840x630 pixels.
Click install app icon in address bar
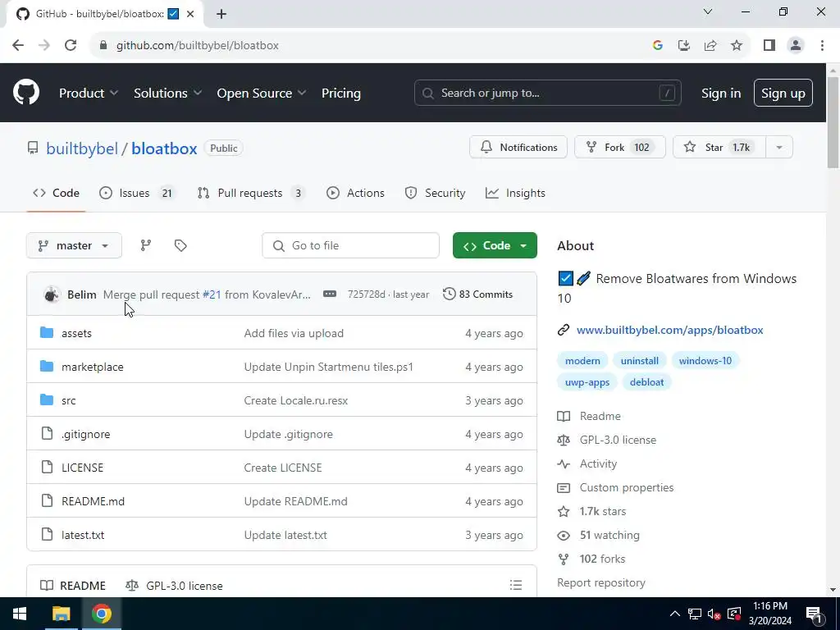684,45
